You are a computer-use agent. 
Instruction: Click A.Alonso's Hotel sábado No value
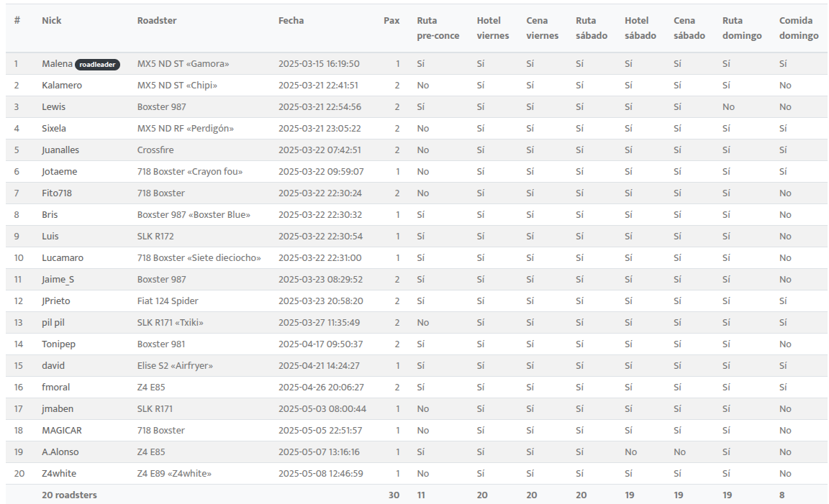click(x=630, y=452)
